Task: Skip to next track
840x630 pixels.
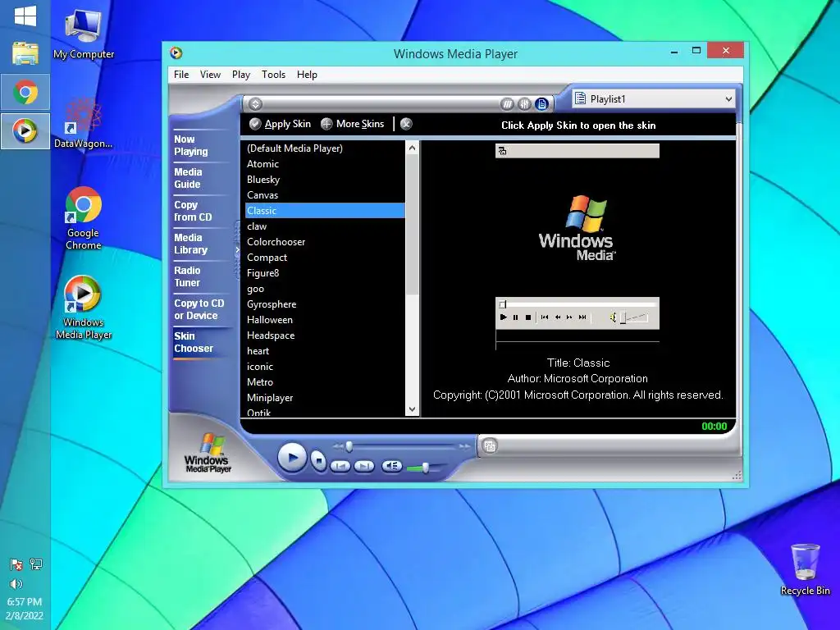Action: click(363, 467)
